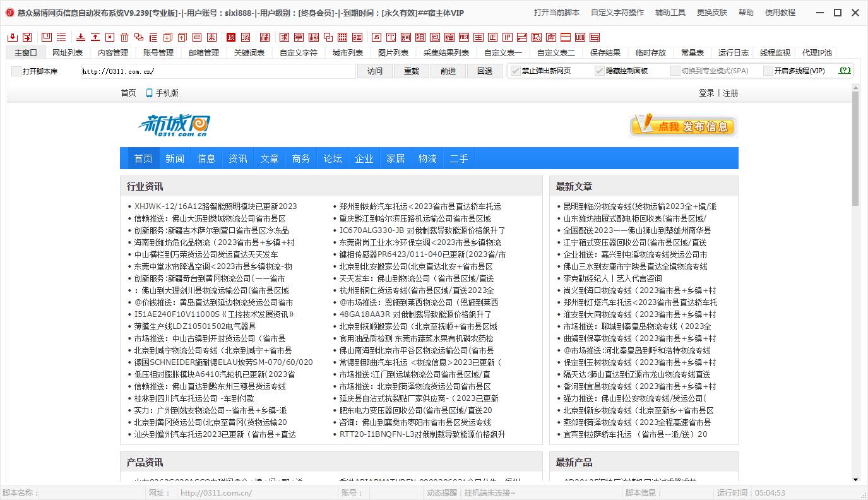The width and height of the screenshot is (868, 500).
Task: Click the boxed X delete toolbar icon
Action: [x=109, y=37]
